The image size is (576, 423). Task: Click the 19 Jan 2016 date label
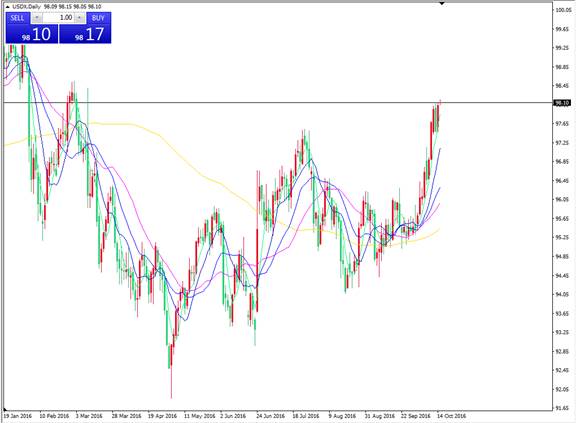17,416
